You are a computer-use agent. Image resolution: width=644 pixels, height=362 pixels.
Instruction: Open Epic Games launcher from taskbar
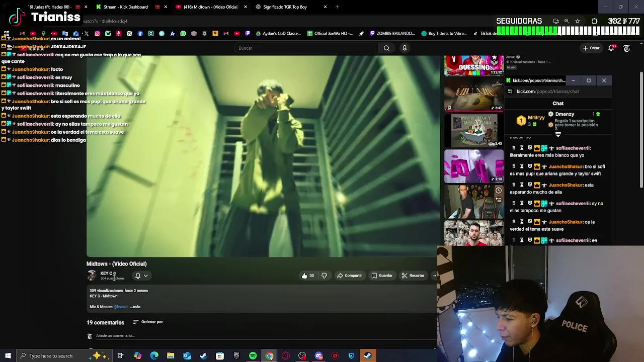[236, 356]
